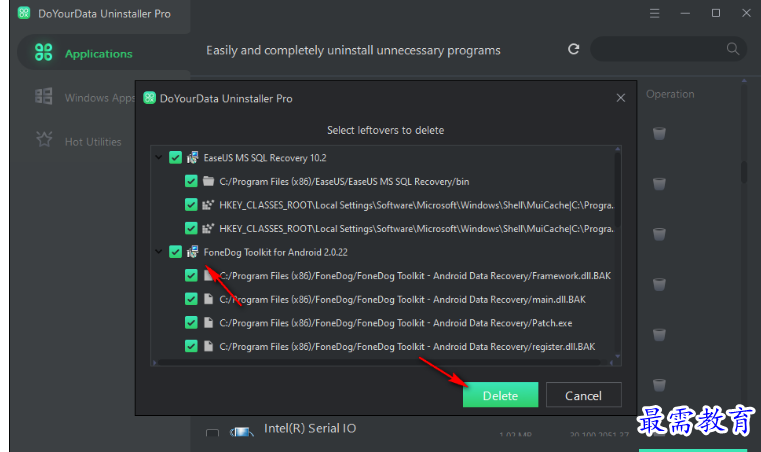Viewport: 761px width, 452px height.
Task: Click the up arrow of the leftovers scrollbar
Action: point(617,149)
